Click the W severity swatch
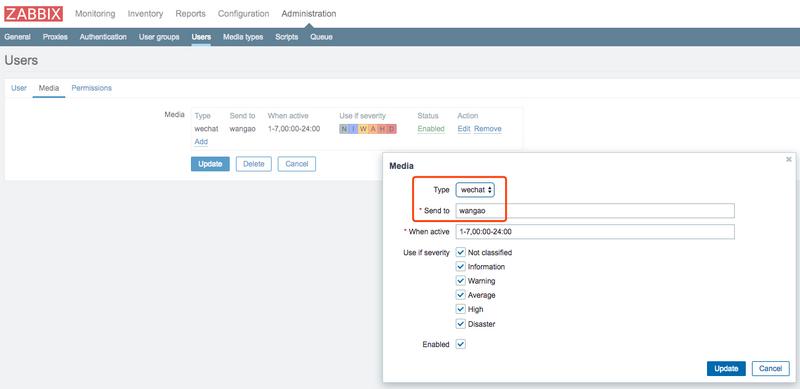 [x=363, y=129]
